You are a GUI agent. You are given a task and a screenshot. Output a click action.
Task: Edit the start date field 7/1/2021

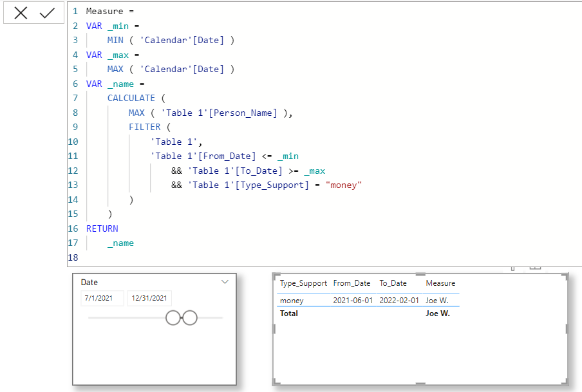pyautogui.click(x=102, y=298)
